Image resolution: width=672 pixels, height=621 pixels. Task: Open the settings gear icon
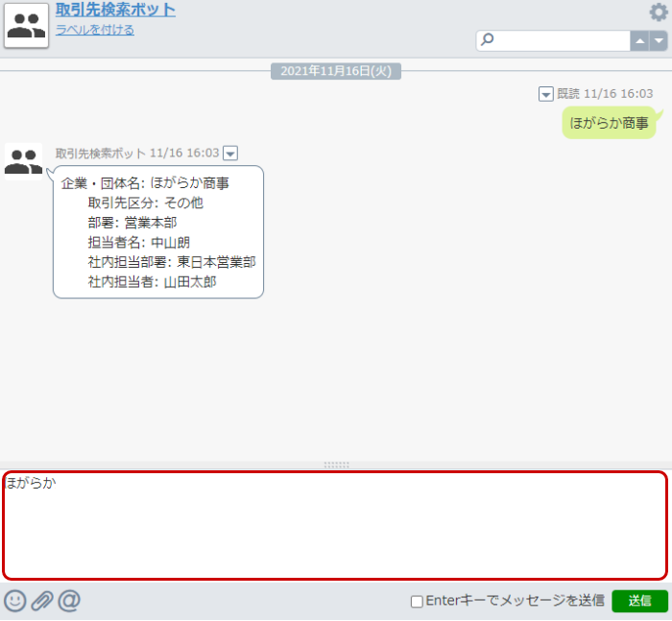tap(659, 12)
